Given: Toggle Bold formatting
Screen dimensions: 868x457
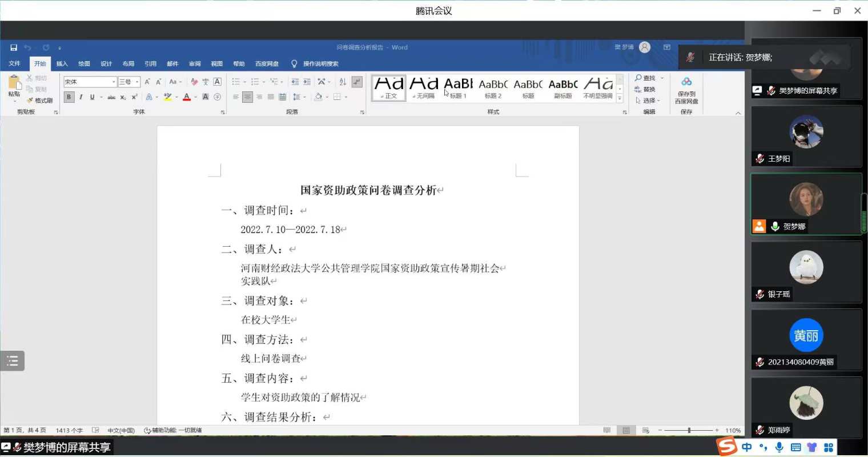Looking at the screenshot, I should point(69,97).
